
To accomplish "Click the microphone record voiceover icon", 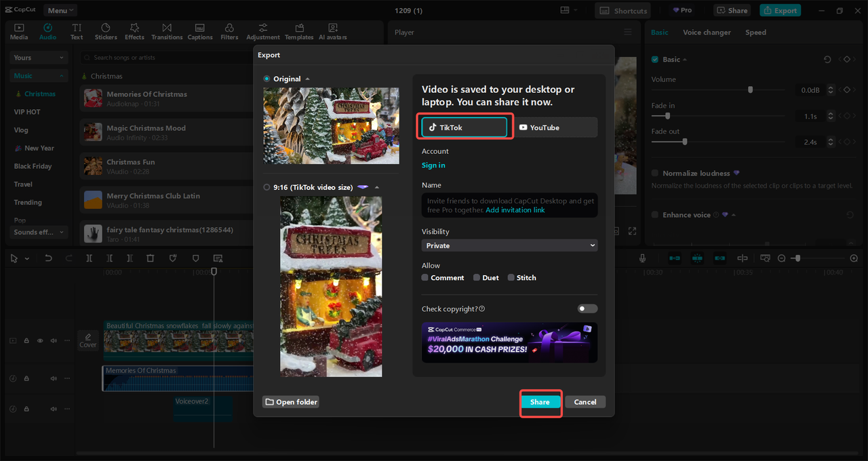I will [x=642, y=258].
